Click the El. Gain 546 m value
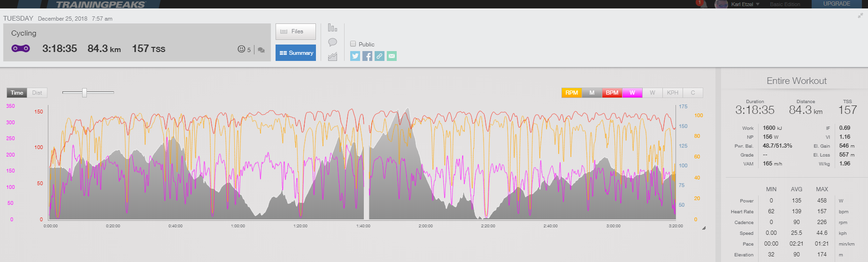Image resolution: width=868 pixels, height=262 pixels. click(x=846, y=146)
